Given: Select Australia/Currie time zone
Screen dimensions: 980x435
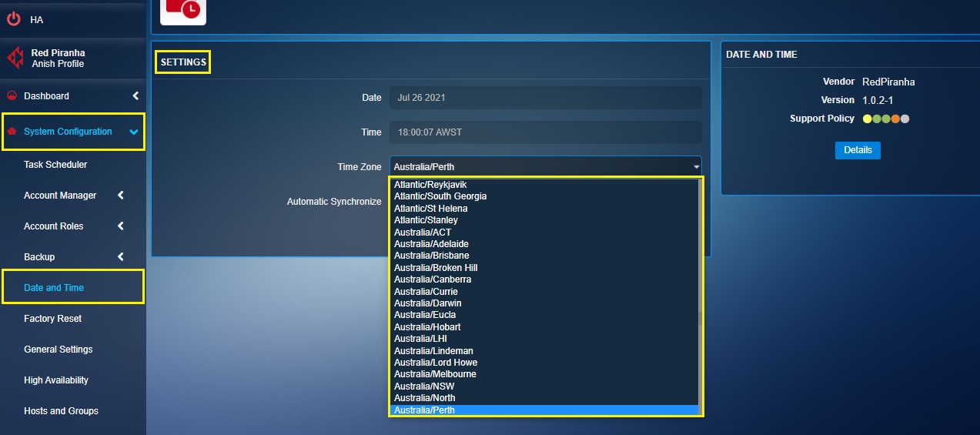Looking at the screenshot, I should coord(544,292).
